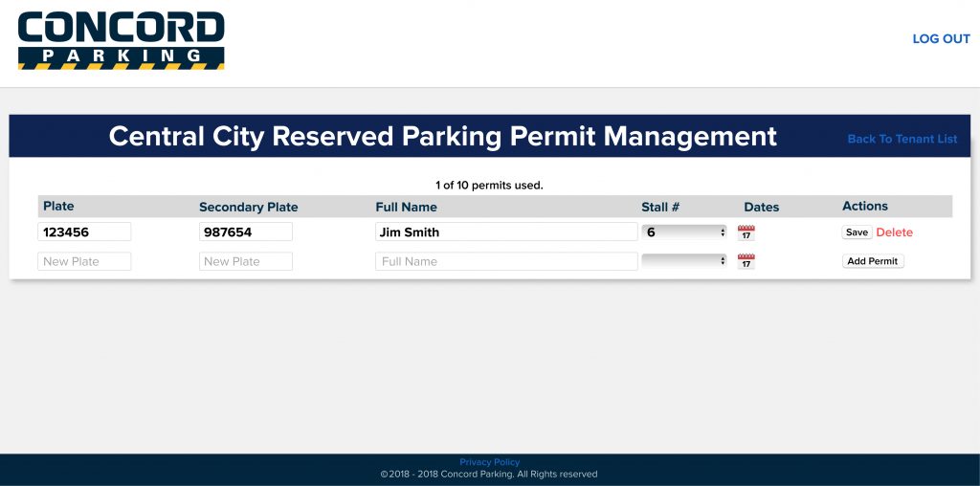The width and height of the screenshot is (980, 486).
Task: Click the secondary plate field with 987654
Action: (245, 232)
